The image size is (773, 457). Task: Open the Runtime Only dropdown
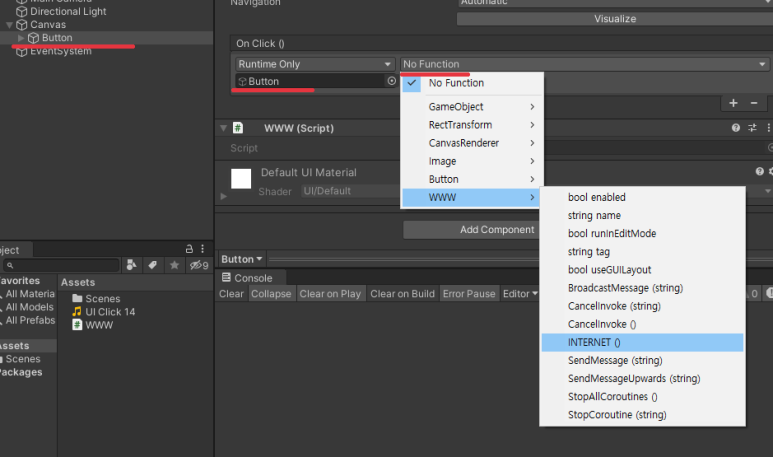tap(315, 64)
